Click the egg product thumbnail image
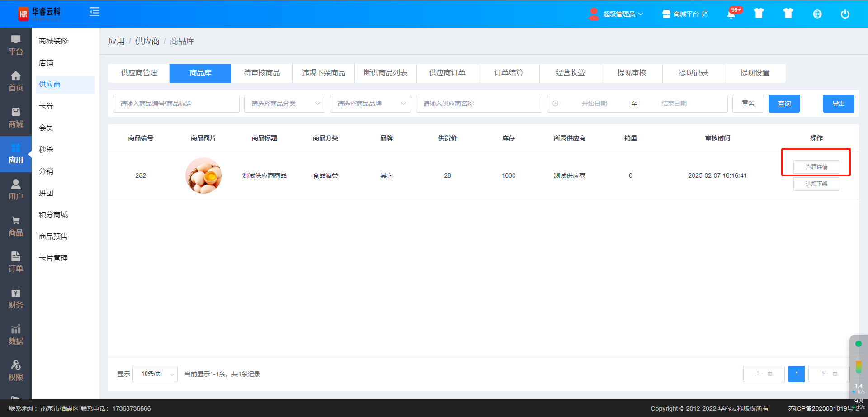The height and width of the screenshot is (417, 868). pyautogui.click(x=203, y=175)
